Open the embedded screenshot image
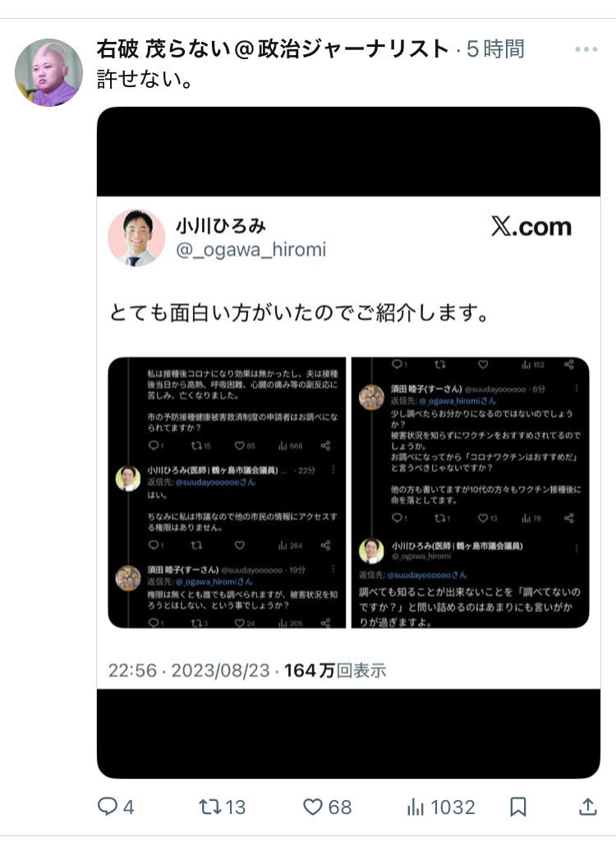 click(348, 443)
